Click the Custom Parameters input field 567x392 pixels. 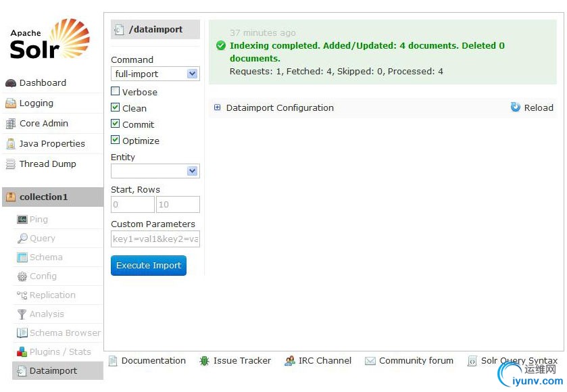(x=155, y=239)
